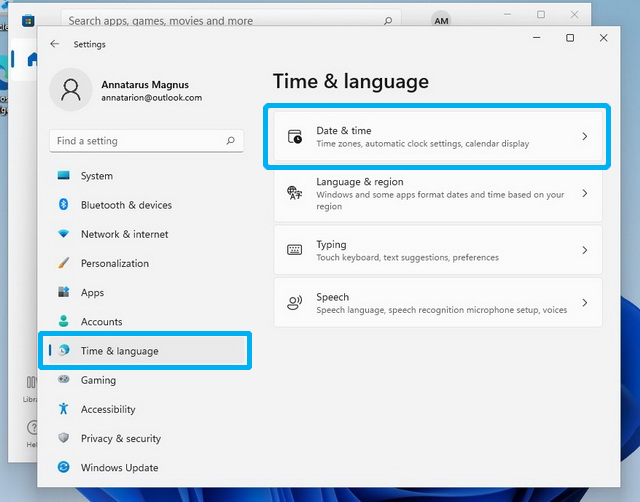Close the Settings window
The width and height of the screenshot is (640, 502).
tap(603, 38)
